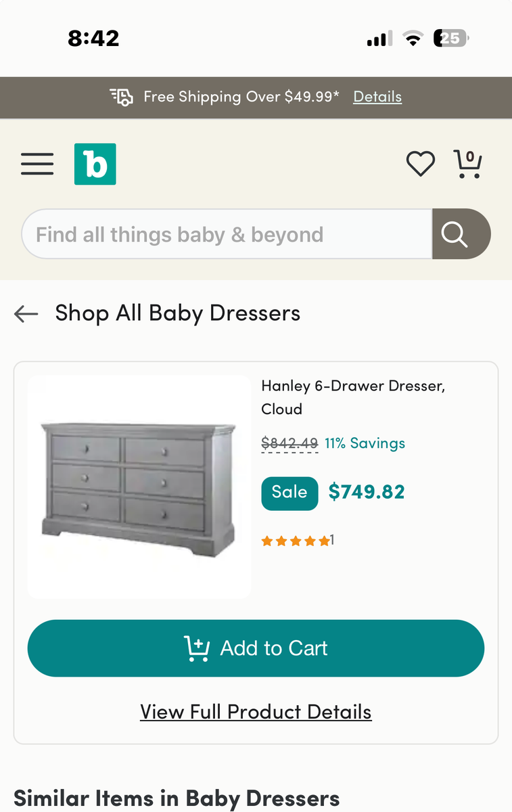Viewport: 512px width, 812px height.
Task: Tap the magnifying glass search button
Action: click(x=461, y=234)
